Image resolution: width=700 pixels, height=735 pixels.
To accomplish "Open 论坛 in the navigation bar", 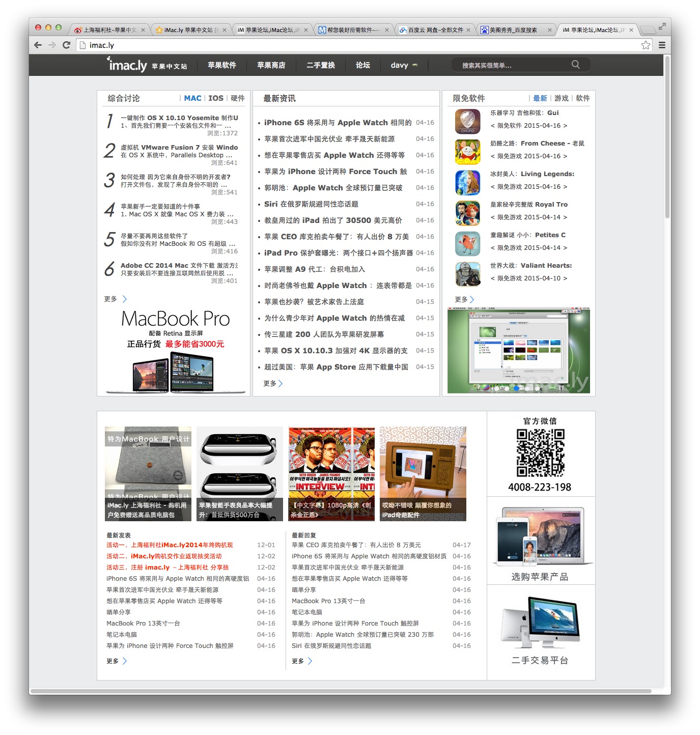I will [x=363, y=65].
